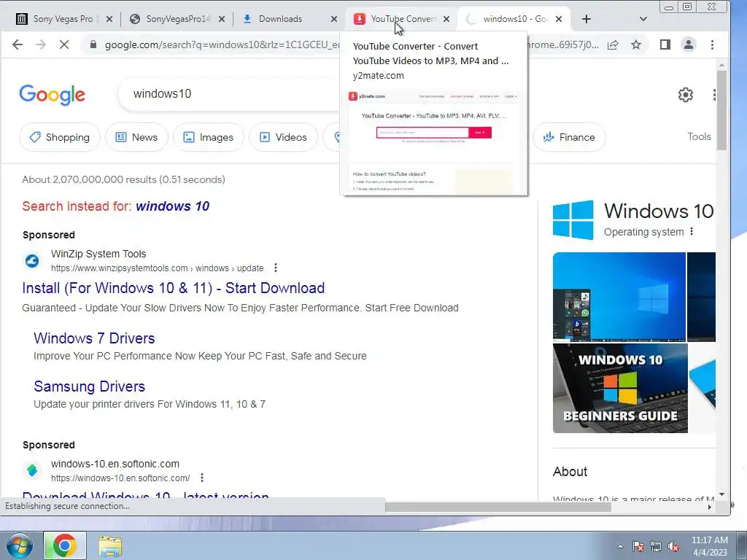The width and height of the screenshot is (747, 560).
Task: Click the y2mate tab preview thumbnail
Action: [433, 142]
